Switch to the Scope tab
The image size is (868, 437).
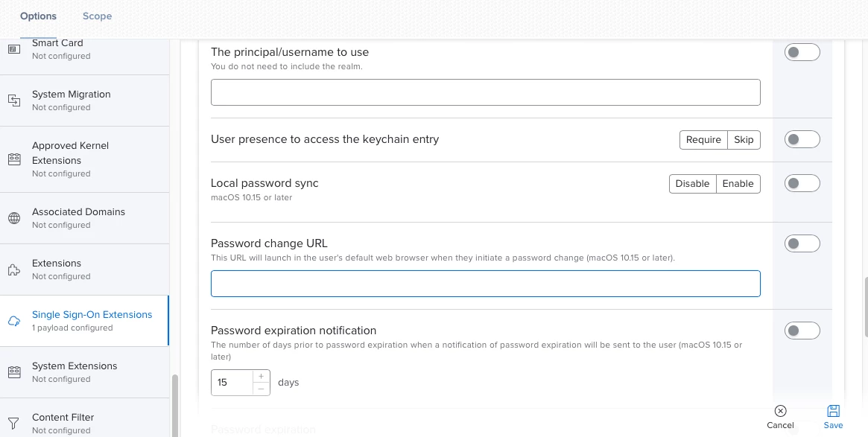coord(97,16)
